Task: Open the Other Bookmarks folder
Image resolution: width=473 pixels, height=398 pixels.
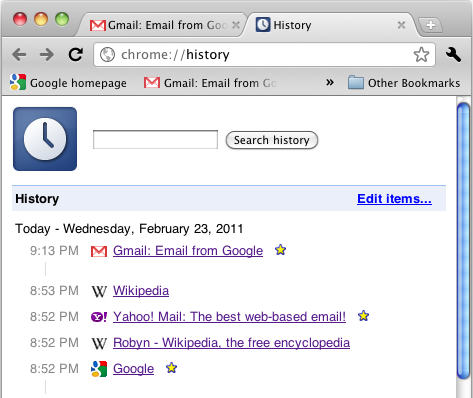Action: [x=404, y=83]
